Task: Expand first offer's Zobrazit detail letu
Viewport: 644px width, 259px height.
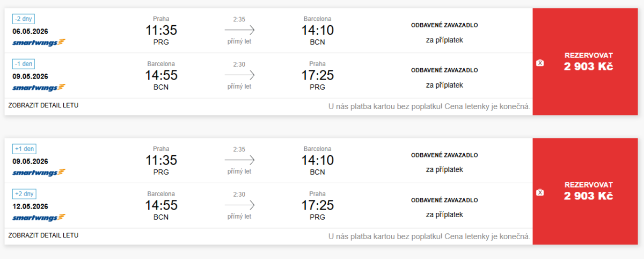Action: (43, 105)
